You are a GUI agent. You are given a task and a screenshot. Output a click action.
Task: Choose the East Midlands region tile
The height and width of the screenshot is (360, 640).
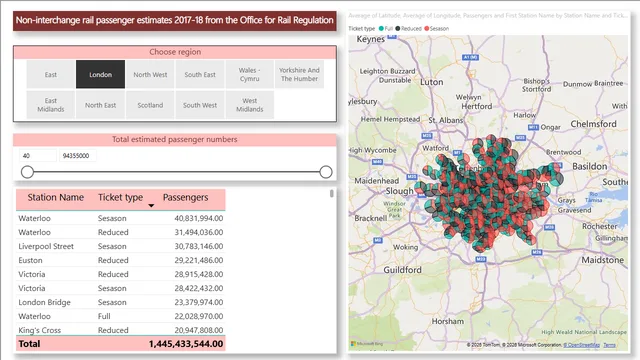click(x=51, y=105)
